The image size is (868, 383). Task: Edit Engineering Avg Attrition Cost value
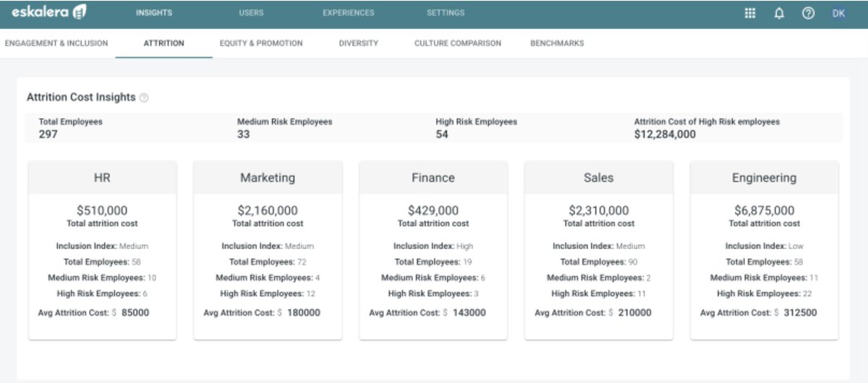(796, 313)
